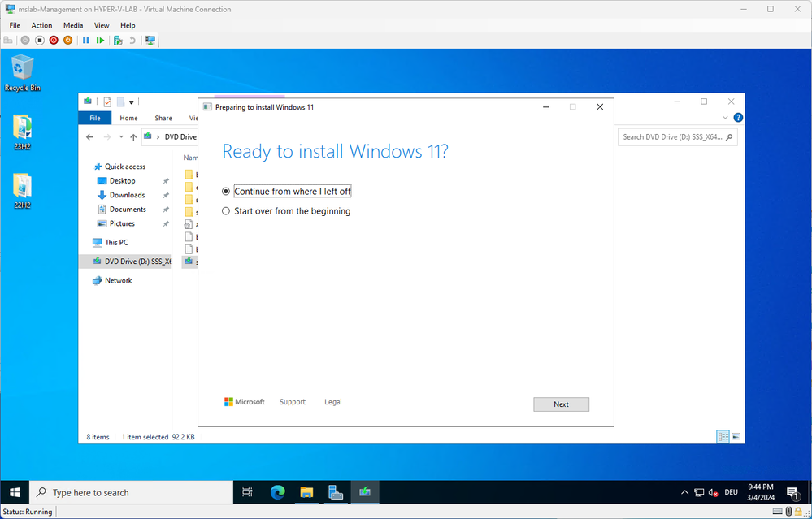Select Downloads in the navigation pane
Viewport: 812px width, 519px height.
point(127,195)
